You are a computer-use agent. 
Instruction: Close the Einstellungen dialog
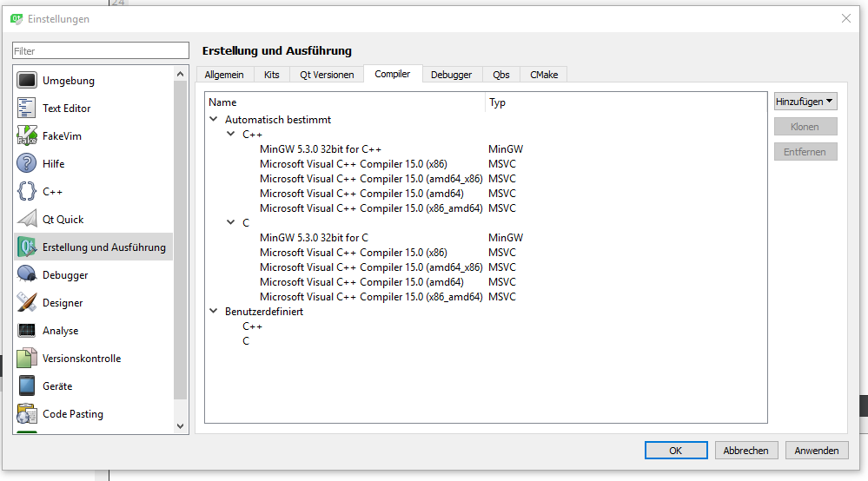coord(846,18)
